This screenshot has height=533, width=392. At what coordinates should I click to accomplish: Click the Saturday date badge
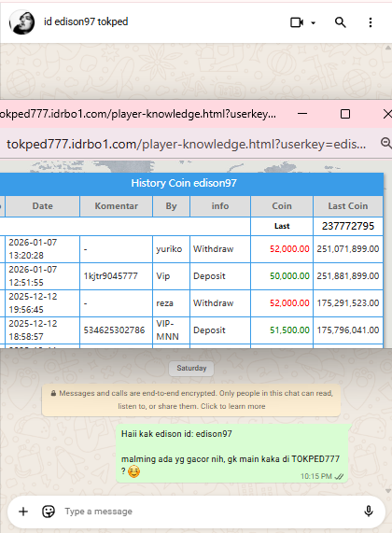click(191, 368)
